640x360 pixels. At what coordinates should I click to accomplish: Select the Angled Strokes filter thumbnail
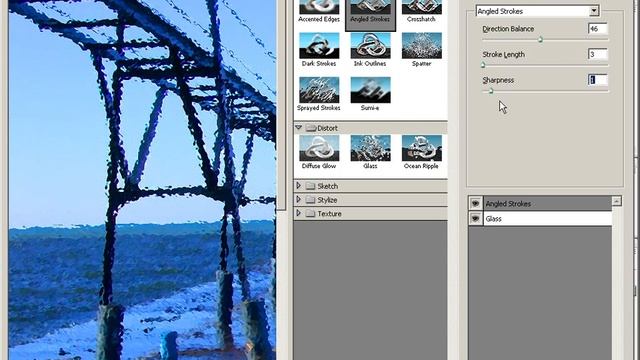click(370, 7)
